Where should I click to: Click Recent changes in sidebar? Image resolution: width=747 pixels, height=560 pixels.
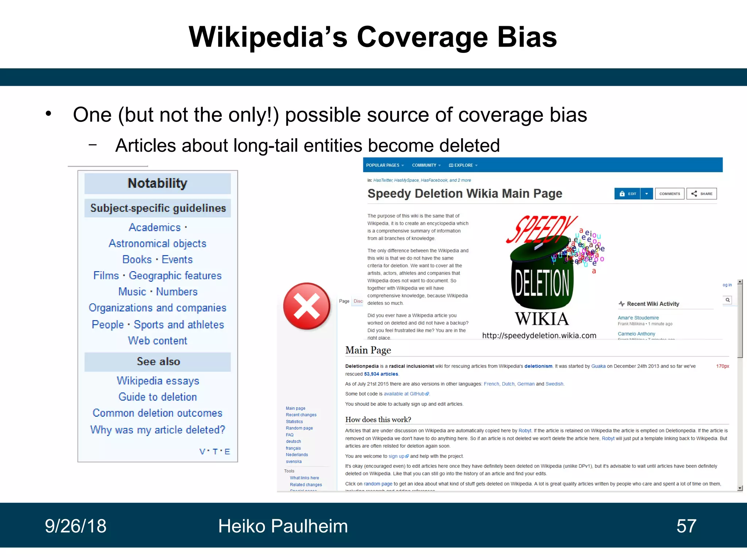pos(301,415)
